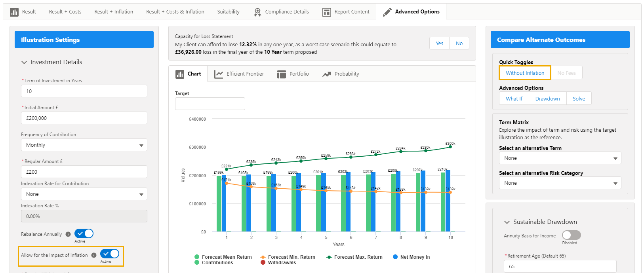Switch to Result + Costs & Inflation tab

[175, 12]
